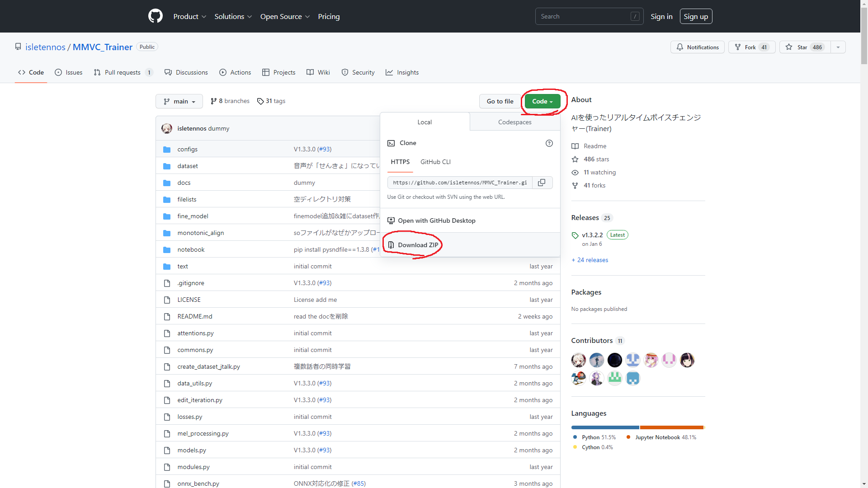
Task: Select the GitHub CLI clone tab
Action: [435, 162]
